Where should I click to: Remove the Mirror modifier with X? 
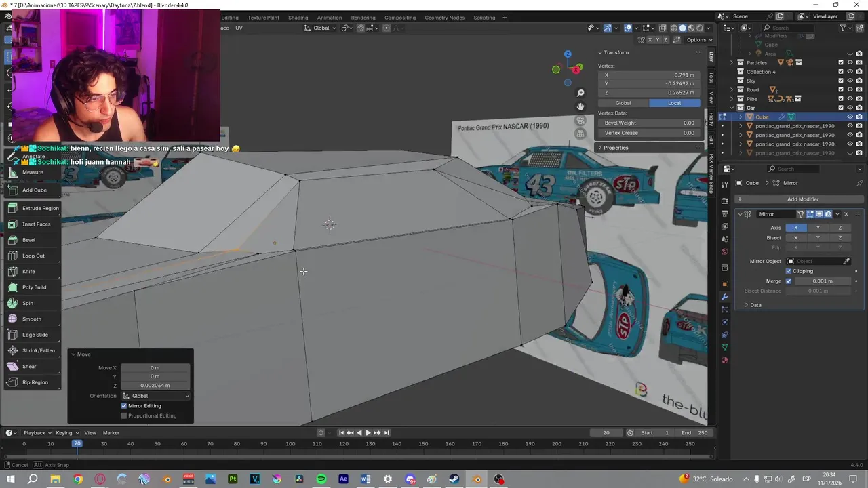coord(846,214)
